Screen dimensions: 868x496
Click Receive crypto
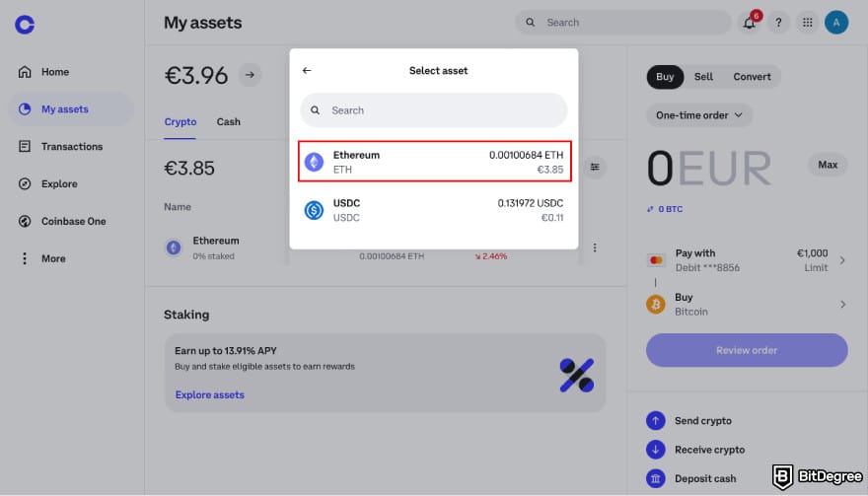pos(709,450)
